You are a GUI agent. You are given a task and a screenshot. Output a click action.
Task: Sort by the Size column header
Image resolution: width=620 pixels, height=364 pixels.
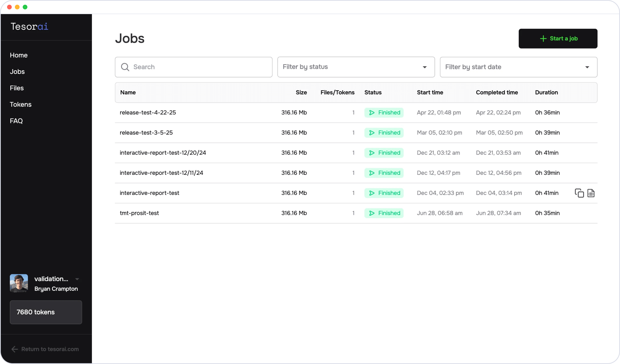point(301,92)
